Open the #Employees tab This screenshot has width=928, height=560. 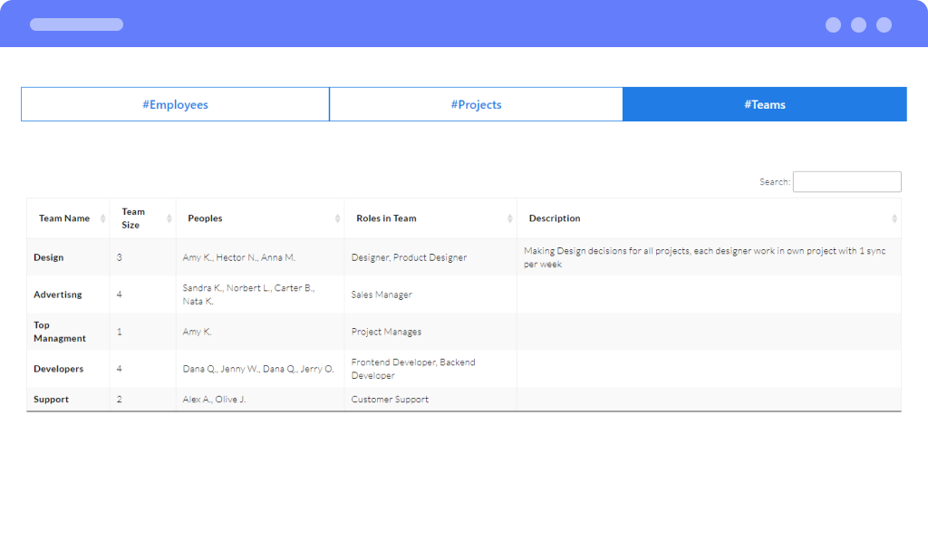click(175, 104)
